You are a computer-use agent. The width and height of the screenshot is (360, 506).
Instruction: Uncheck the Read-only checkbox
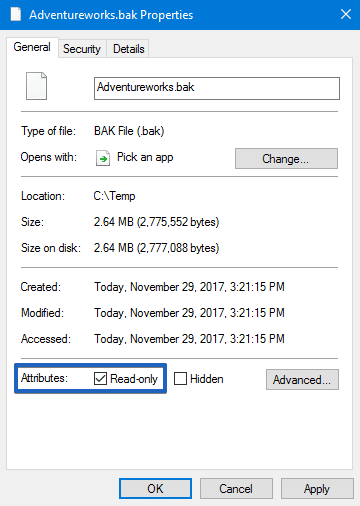point(100,379)
